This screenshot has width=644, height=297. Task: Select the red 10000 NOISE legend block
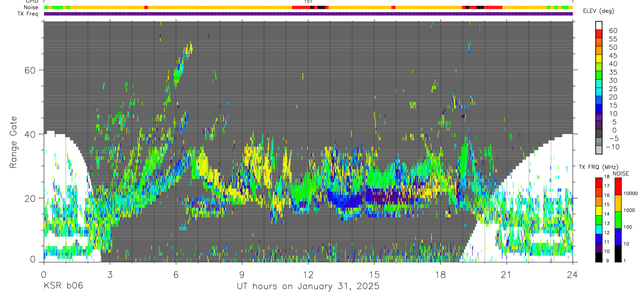(617, 186)
